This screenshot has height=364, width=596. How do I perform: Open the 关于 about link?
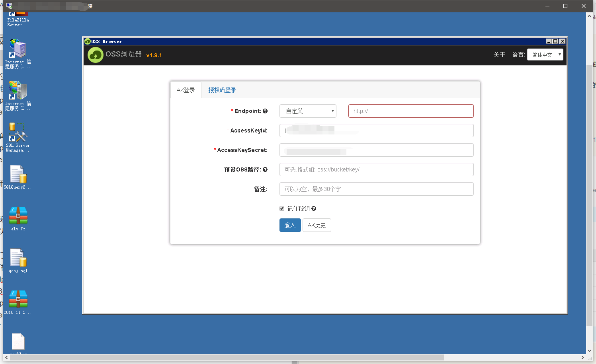tap(499, 55)
